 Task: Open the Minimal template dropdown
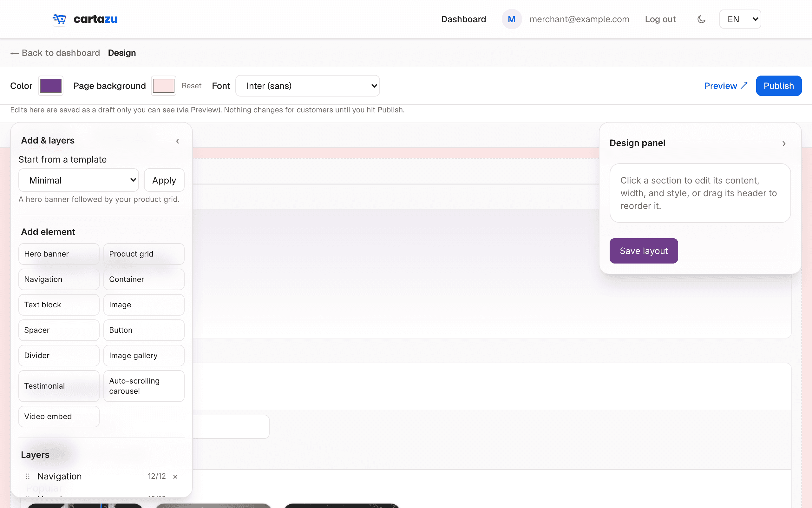[79, 180]
